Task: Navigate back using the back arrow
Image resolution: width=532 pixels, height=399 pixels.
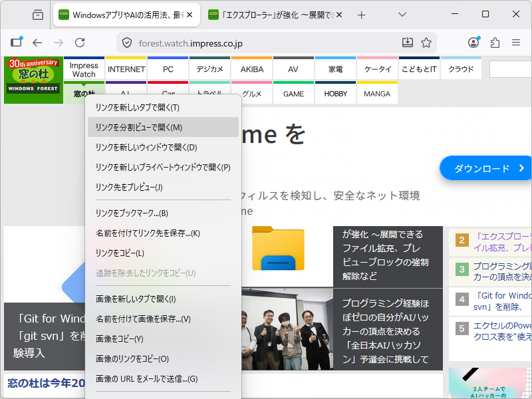Action: point(37,42)
